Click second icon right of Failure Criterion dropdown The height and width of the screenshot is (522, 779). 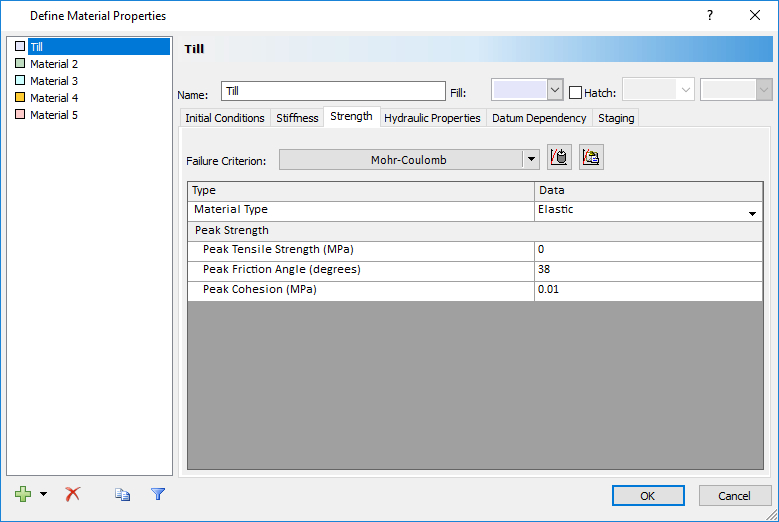coord(591,157)
